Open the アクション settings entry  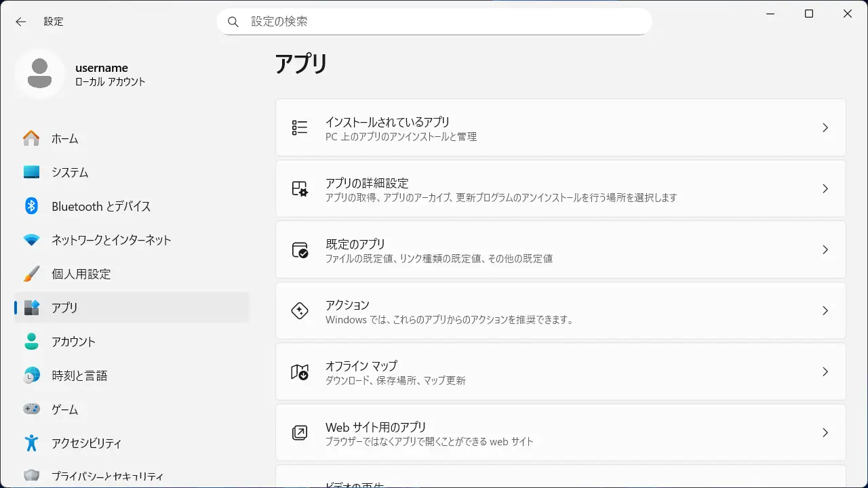coord(560,310)
